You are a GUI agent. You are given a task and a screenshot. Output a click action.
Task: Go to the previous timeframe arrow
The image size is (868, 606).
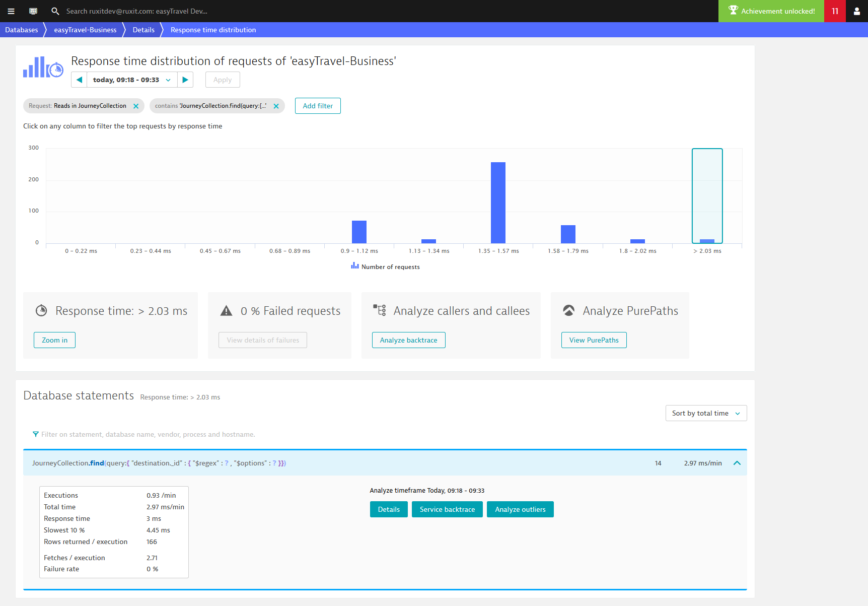pos(79,80)
